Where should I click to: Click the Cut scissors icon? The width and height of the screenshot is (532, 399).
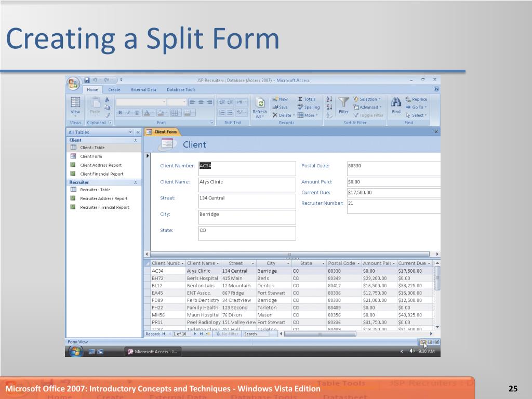[107, 99]
